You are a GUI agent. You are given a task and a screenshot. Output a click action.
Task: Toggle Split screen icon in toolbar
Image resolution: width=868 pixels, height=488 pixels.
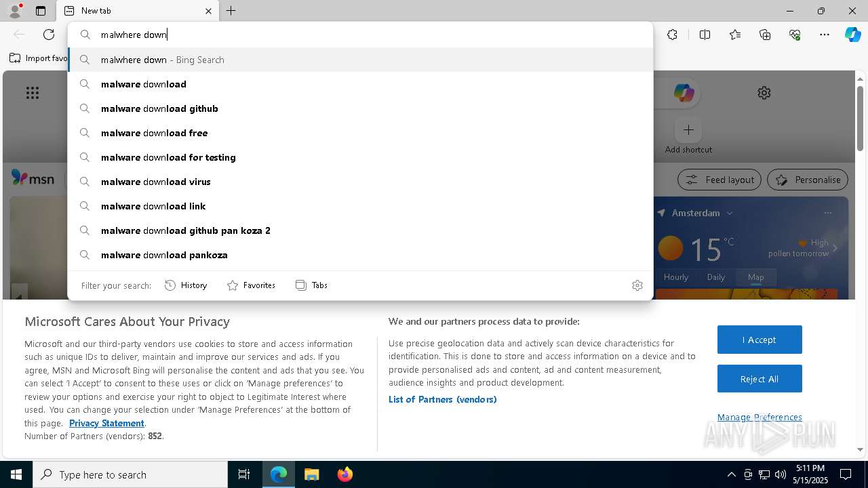pyautogui.click(x=705, y=35)
